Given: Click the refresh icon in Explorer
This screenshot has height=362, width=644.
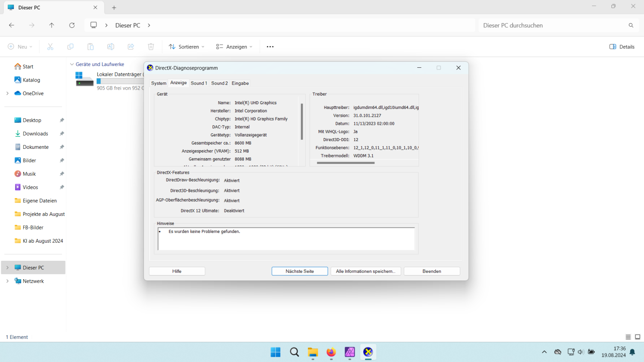Looking at the screenshot, I should click(72, 25).
